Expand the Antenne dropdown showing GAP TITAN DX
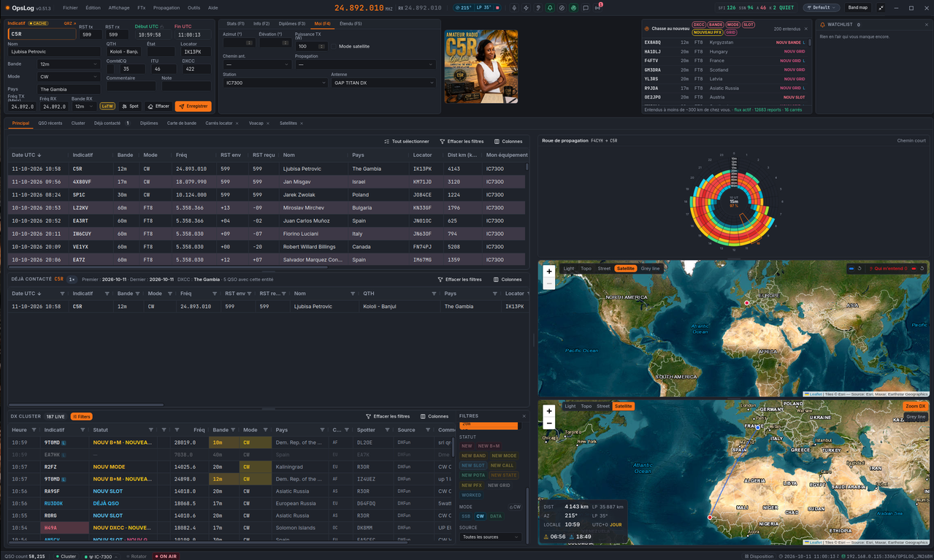Screen dimensions: 934x560 [383, 83]
